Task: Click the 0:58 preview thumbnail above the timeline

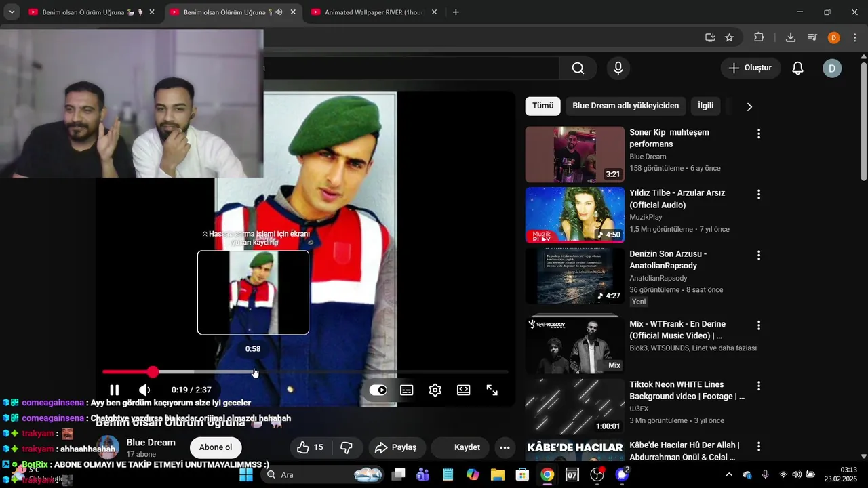Action: [x=253, y=292]
